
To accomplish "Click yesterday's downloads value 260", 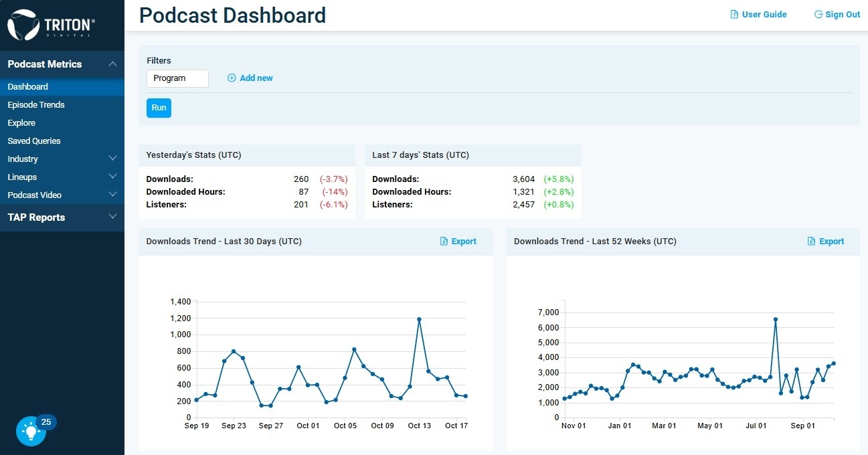I will click(x=301, y=179).
